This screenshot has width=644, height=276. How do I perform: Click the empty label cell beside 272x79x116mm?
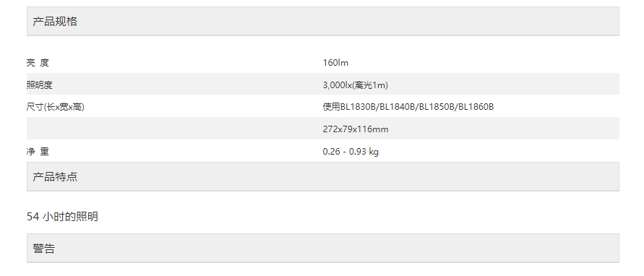(175, 129)
